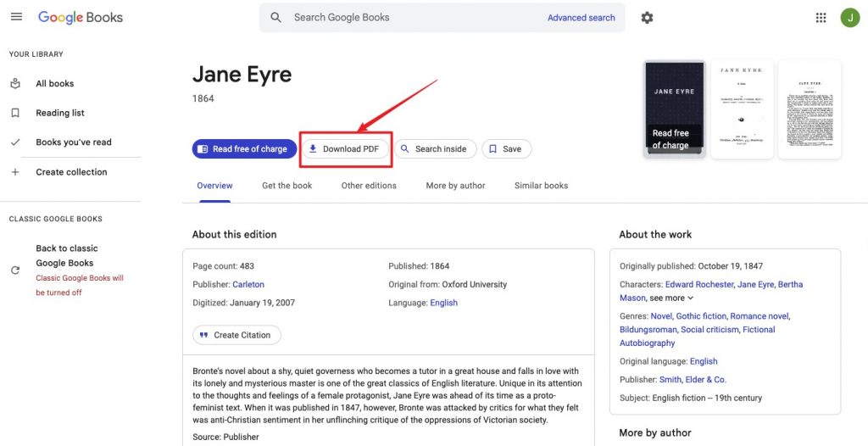Screen dimensions: 868x446
Task: Open All books in library
Action: [x=55, y=84]
